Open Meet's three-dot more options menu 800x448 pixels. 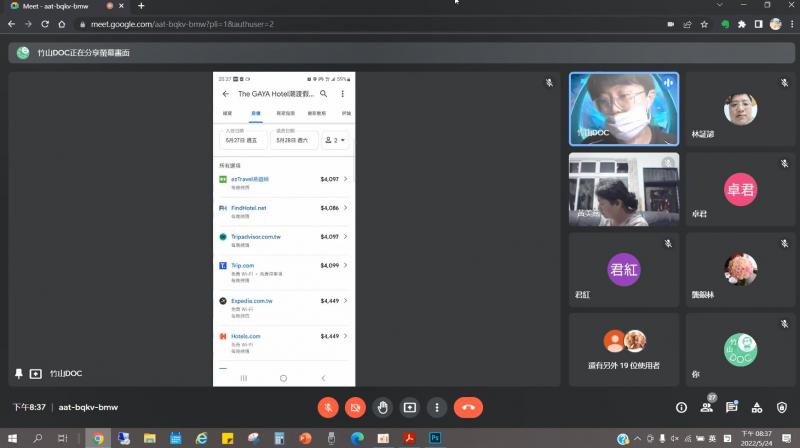[437, 407]
